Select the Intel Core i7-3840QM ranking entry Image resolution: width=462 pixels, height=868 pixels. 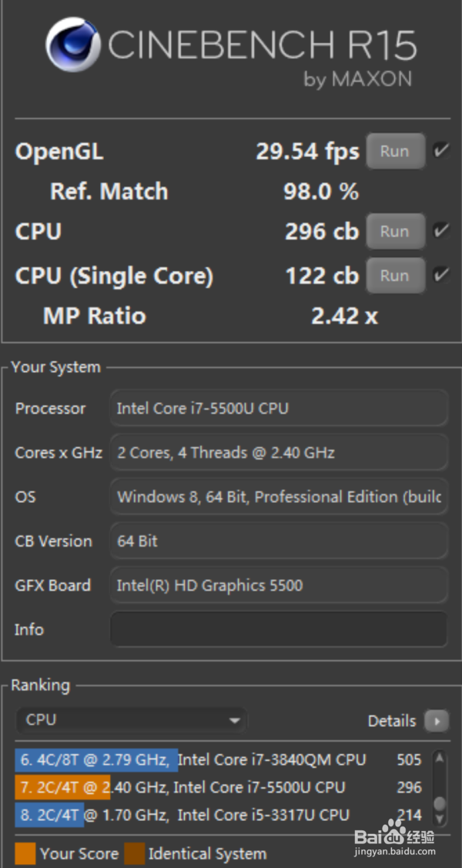click(x=219, y=760)
